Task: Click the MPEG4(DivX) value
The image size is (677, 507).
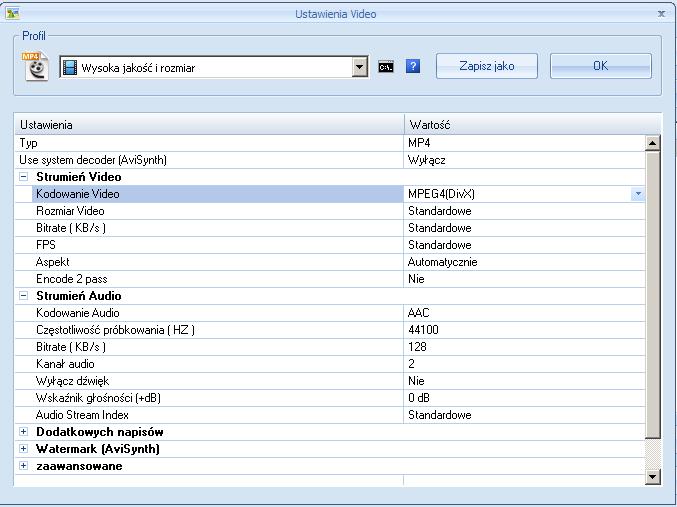Action: tap(441, 194)
